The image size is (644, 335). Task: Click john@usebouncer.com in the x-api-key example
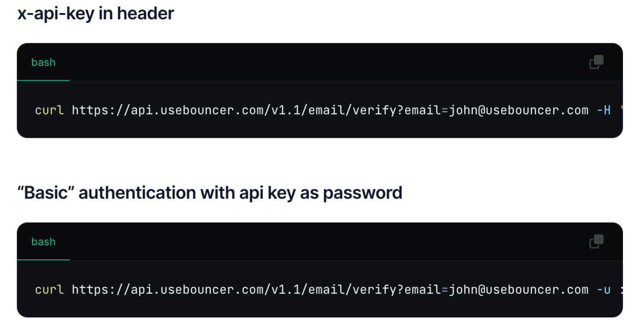(518, 110)
